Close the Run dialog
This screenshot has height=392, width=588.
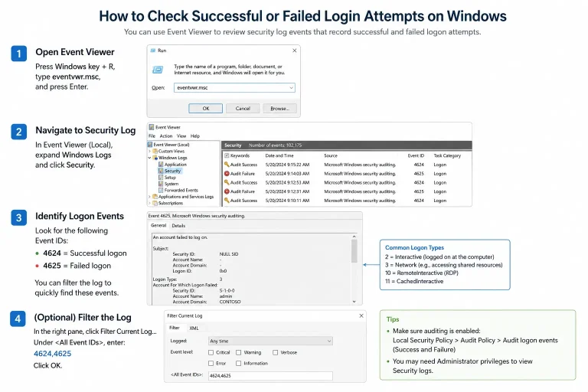pos(294,51)
